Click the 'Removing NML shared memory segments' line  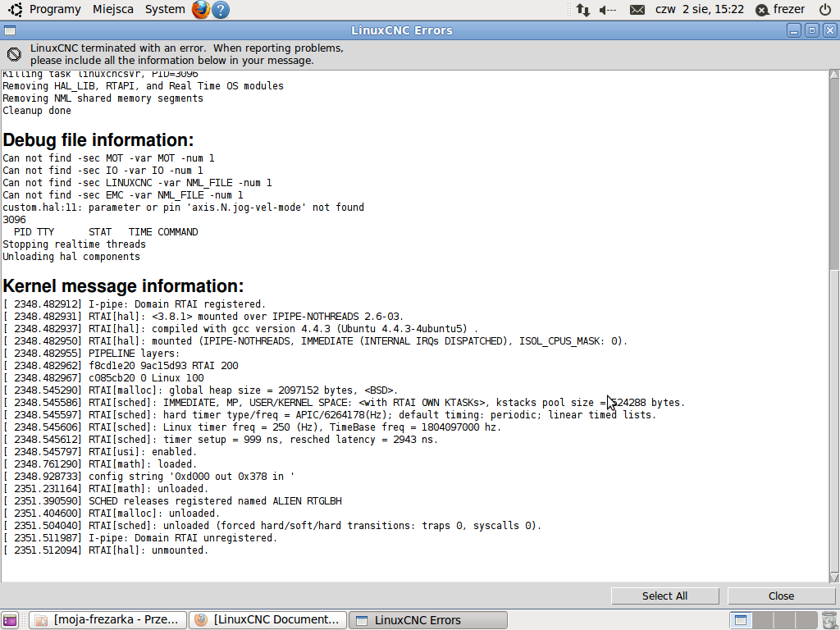click(103, 98)
